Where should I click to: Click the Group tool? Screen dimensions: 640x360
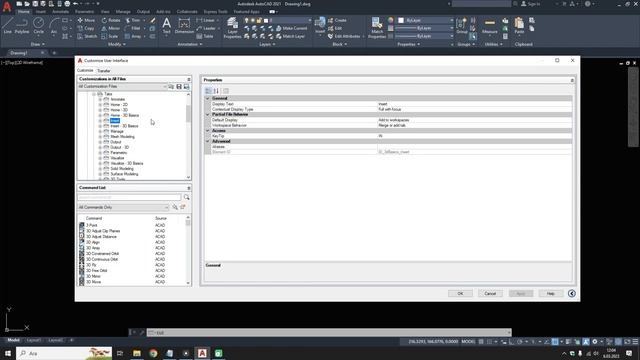point(462,25)
